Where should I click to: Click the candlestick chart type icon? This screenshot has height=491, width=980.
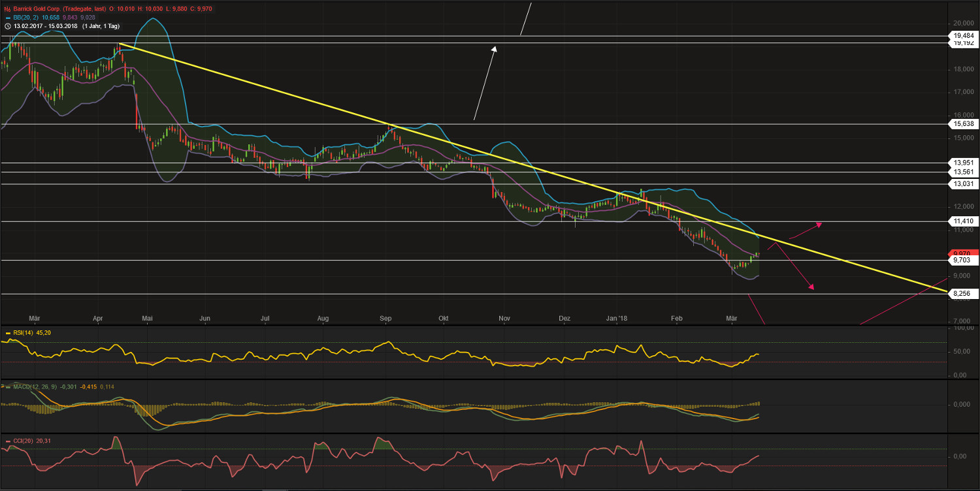click(7, 8)
